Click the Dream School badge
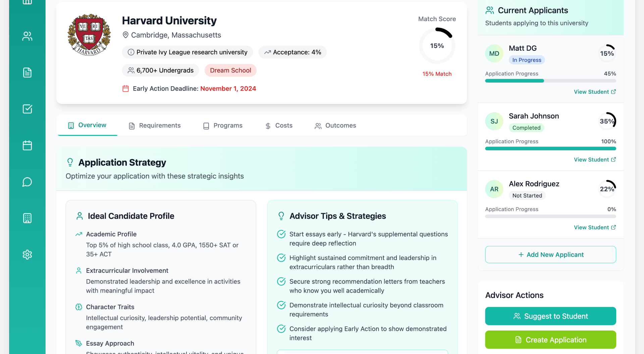Image resolution: width=644 pixels, height=354 pixels. coord(230,70)
